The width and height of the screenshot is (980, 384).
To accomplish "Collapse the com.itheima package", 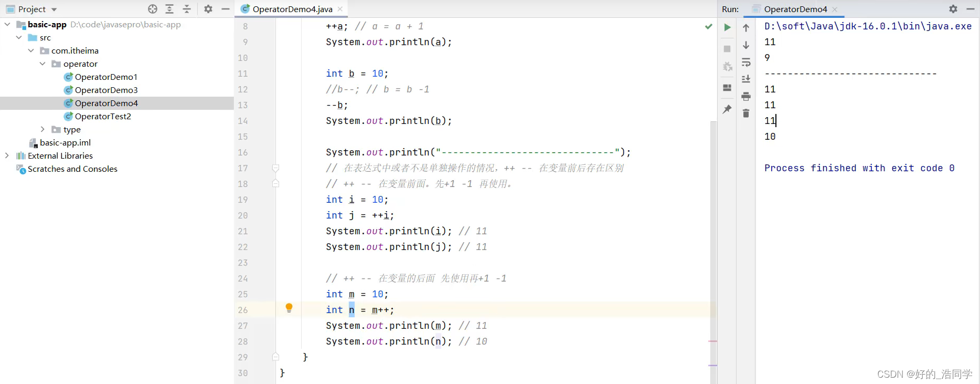I will point(31,50).
